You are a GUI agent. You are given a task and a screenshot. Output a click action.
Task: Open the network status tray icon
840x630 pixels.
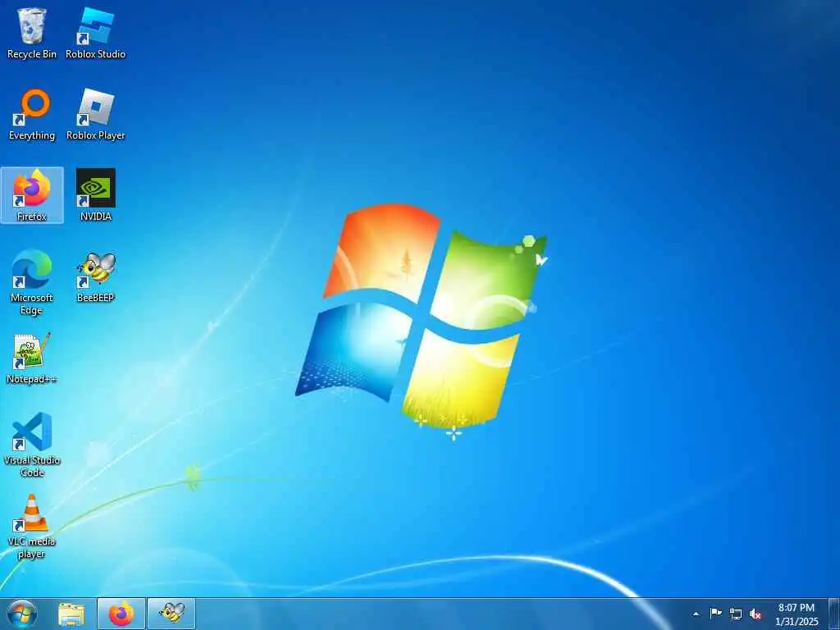point(736,614)
